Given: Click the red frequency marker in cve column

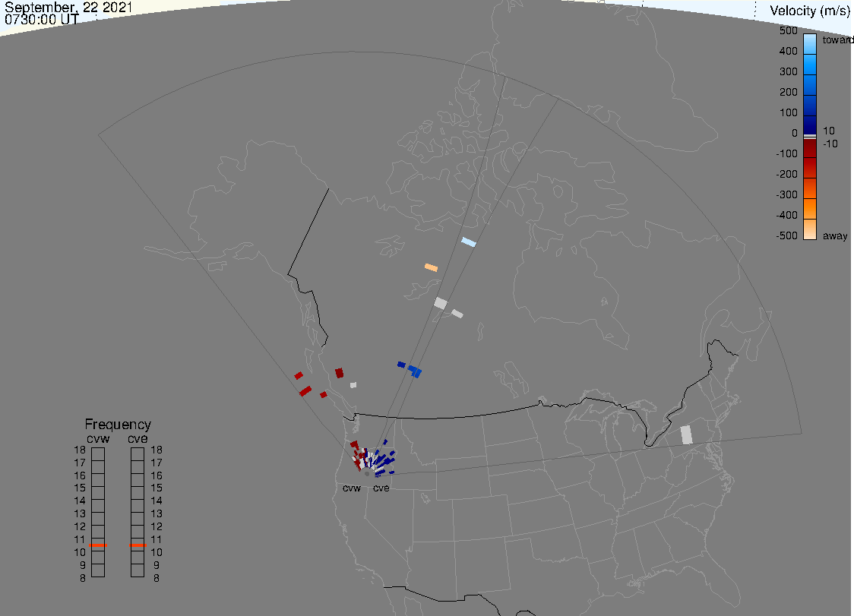Looking at the screenshot, I should click(138, 545).
